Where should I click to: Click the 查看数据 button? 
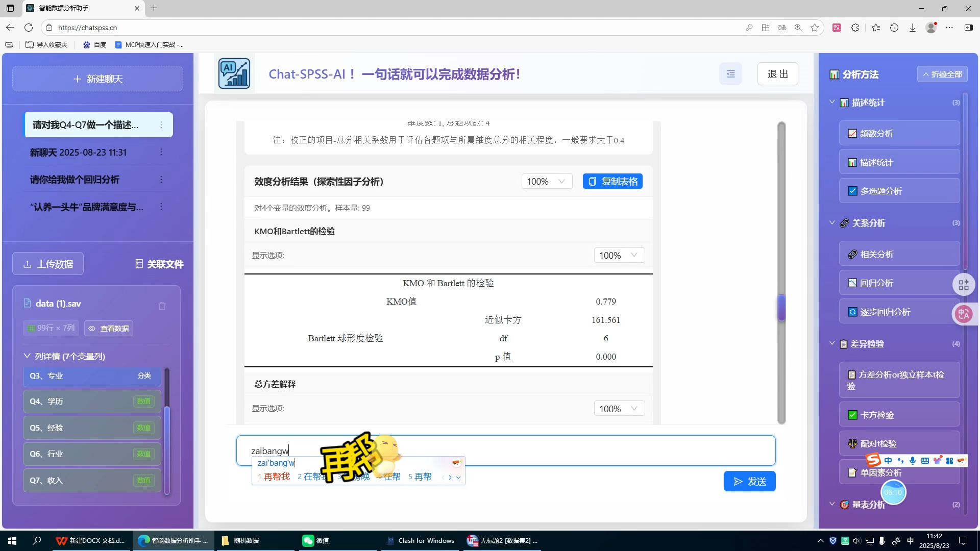(109, 328)
